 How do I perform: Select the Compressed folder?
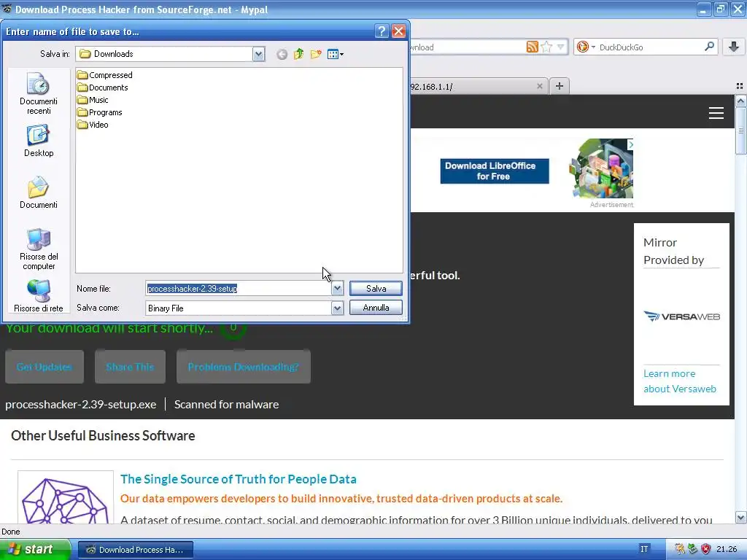(x=105, y=75)
